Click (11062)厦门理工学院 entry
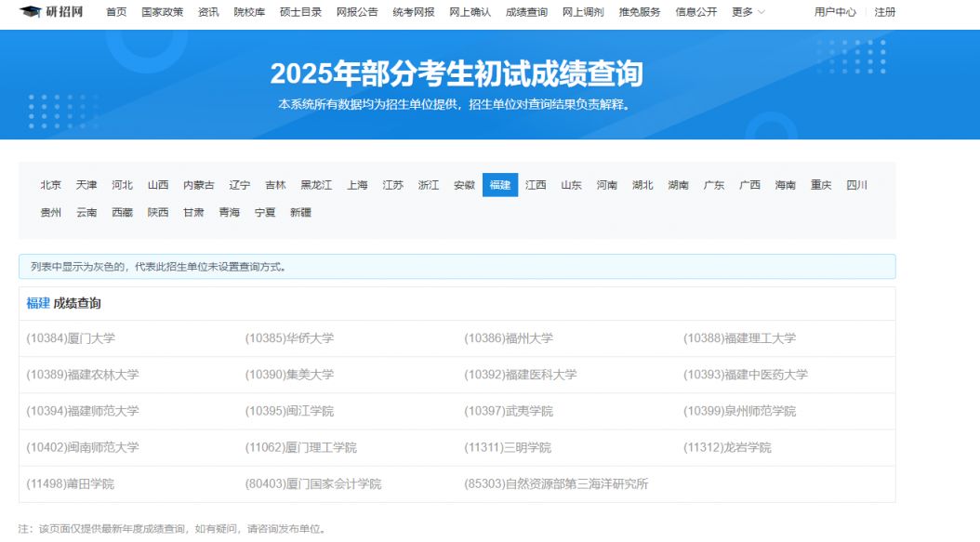Viewport: 980px width, 542px height. pos(300,447)
